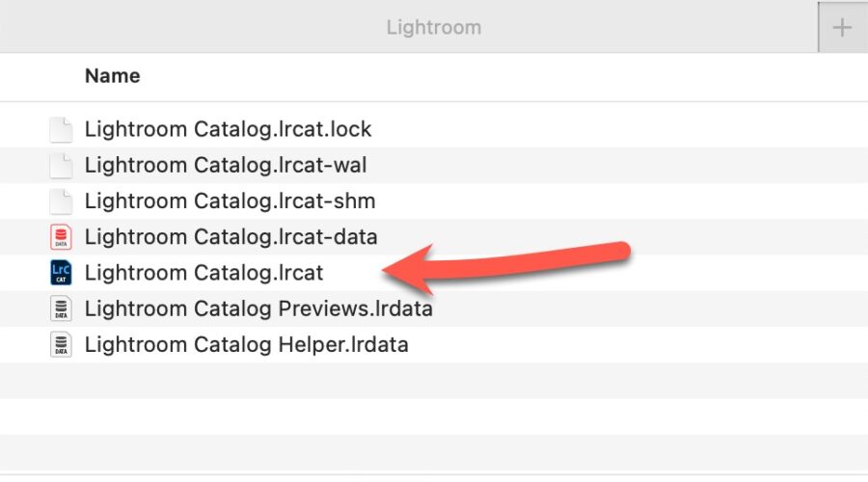Click blank file icon of Catalog.lrcat-shm
The image size is (868, 482).
tap(61, 201)
